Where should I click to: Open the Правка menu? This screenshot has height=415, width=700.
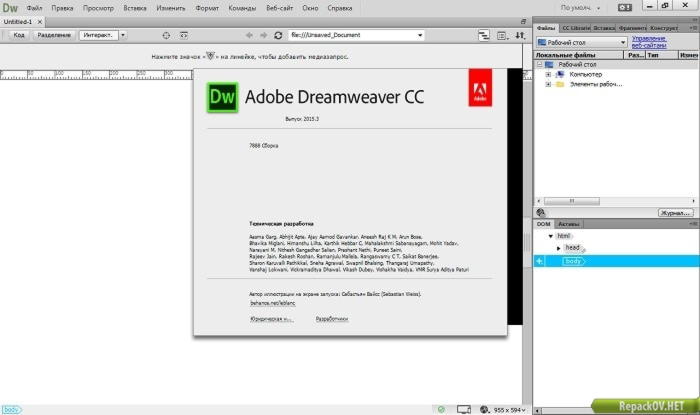[x=62, y=8]
